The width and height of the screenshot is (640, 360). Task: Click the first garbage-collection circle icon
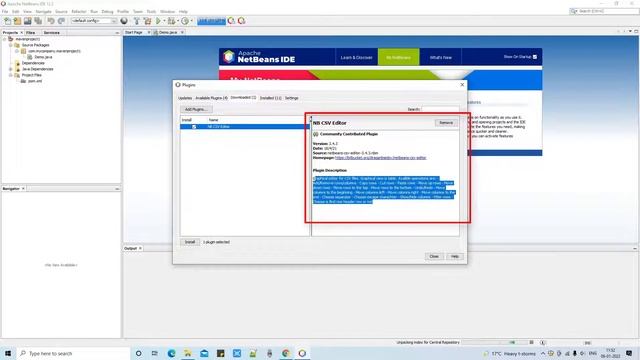click(231, 21)
